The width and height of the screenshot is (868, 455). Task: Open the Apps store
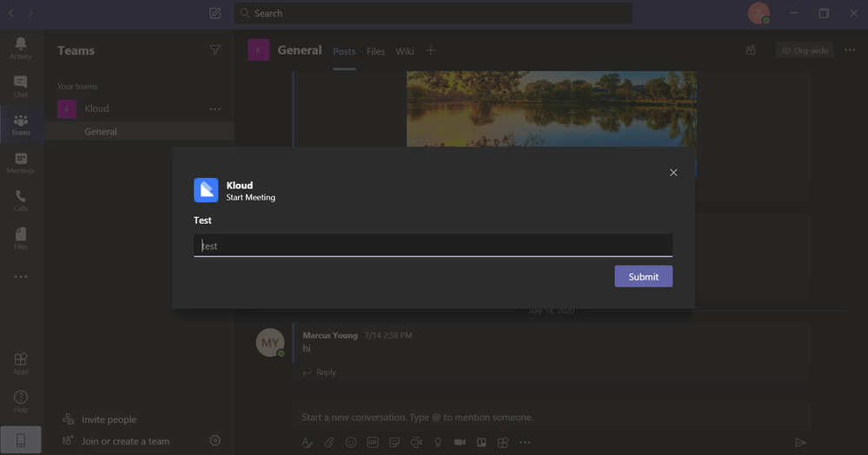point(21,364)
